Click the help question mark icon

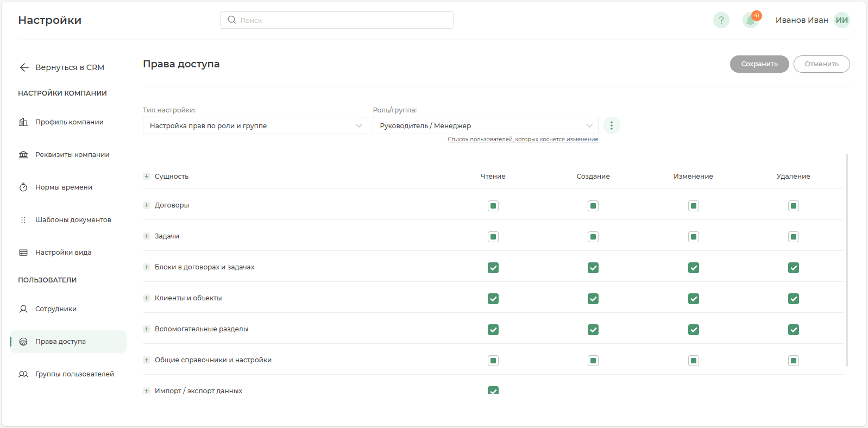721,20
